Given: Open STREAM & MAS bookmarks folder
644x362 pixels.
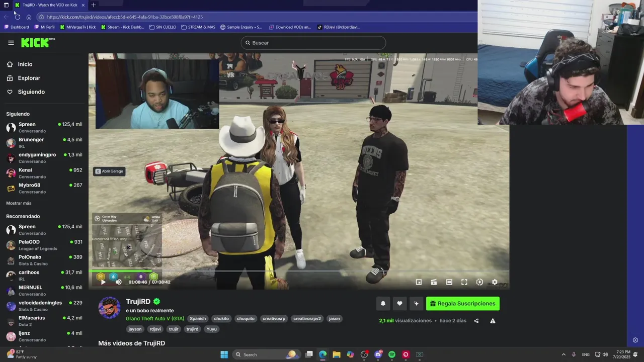Looking at the screenshot, I should click(198, 27).
